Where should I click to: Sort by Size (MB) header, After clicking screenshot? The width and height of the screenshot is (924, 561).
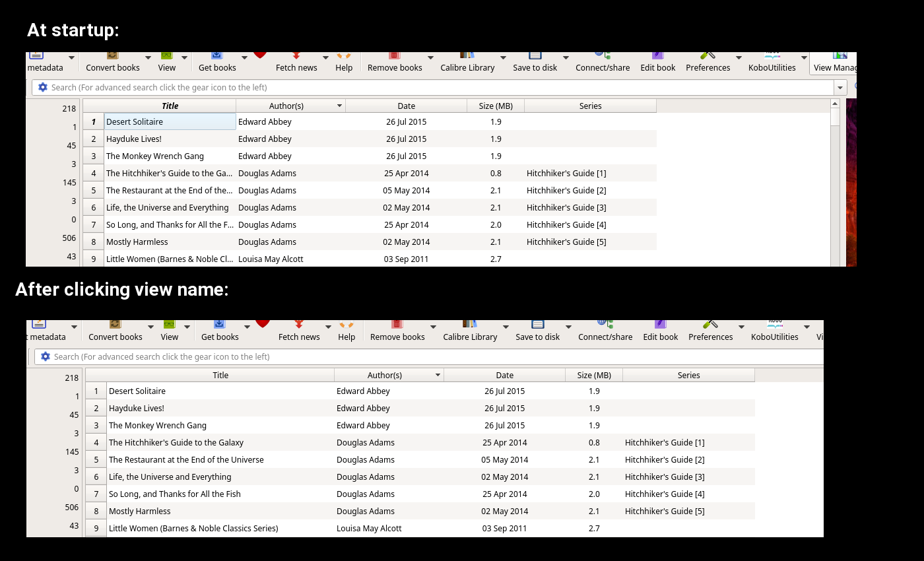594,375
